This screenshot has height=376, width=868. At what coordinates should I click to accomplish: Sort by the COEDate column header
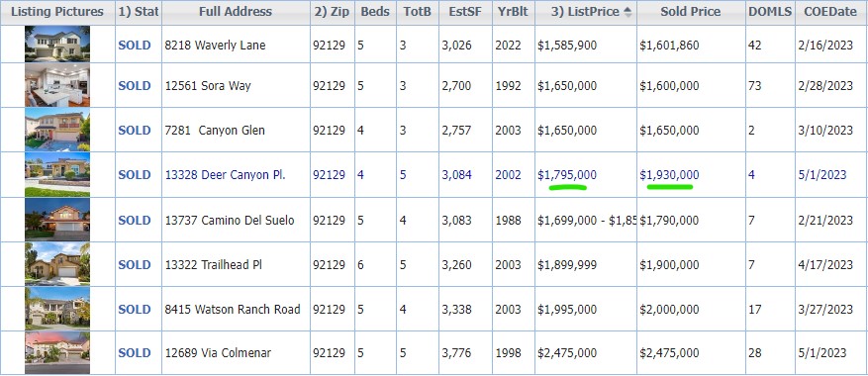coord(830,12)
